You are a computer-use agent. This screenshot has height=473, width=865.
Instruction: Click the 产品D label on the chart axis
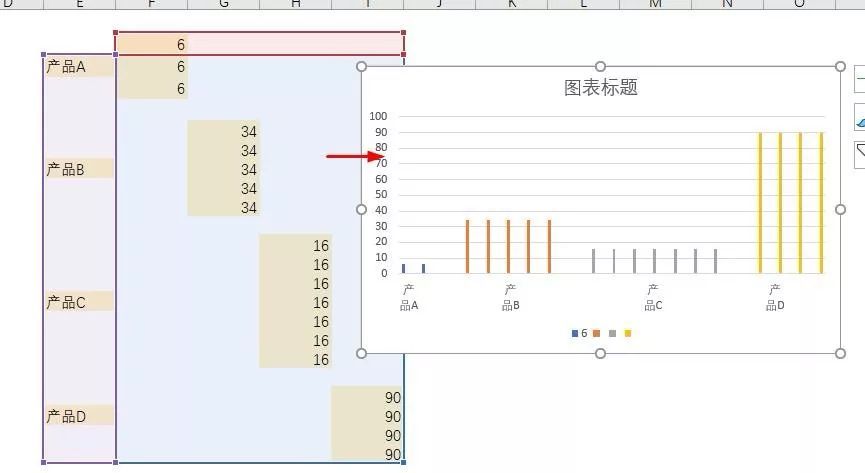(x=775, y=297)
